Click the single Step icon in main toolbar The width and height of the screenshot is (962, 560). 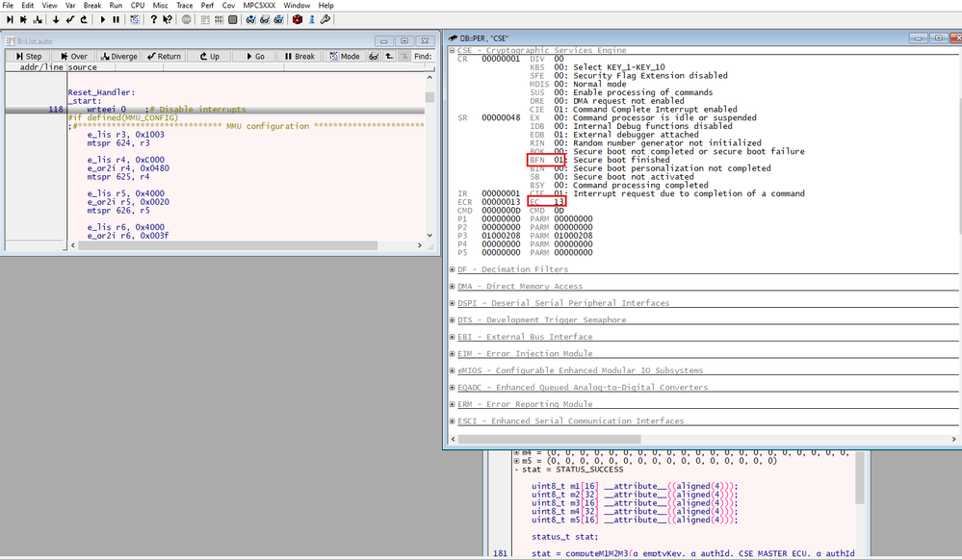(x=10, y=19)
